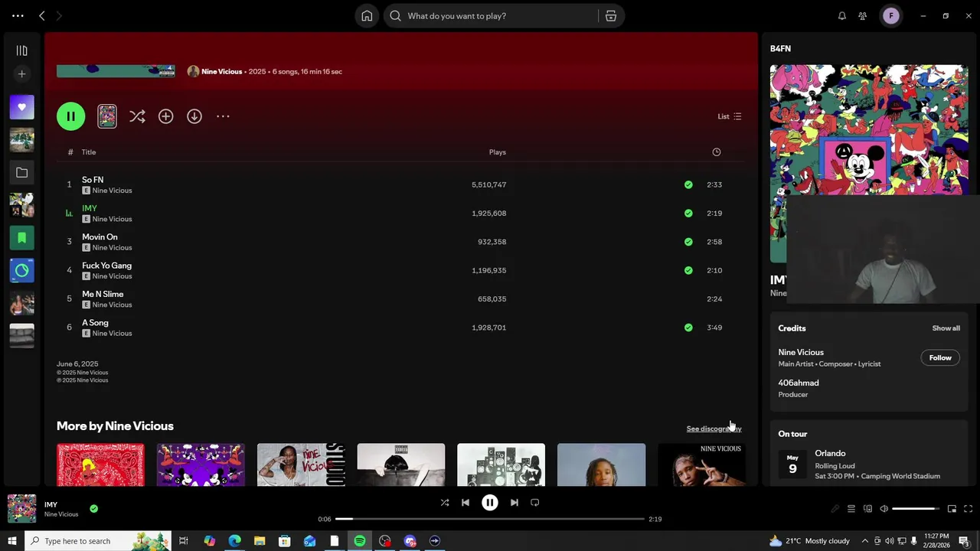The image size is (980, 551).
Task: Toggle repeat in the player bar
Action: click(535, 503)
